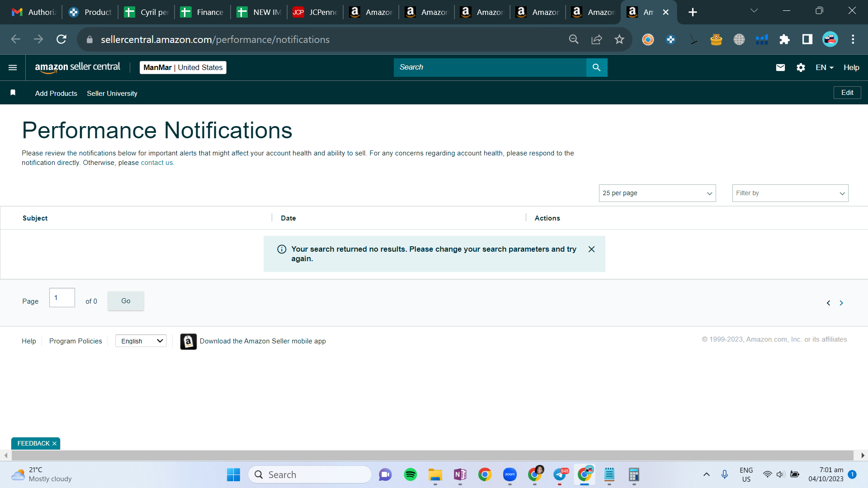The height and width of the screenshot is (488, 868).
Task: Click the zoom magnifier icon in the address bar
Action: 574,39
